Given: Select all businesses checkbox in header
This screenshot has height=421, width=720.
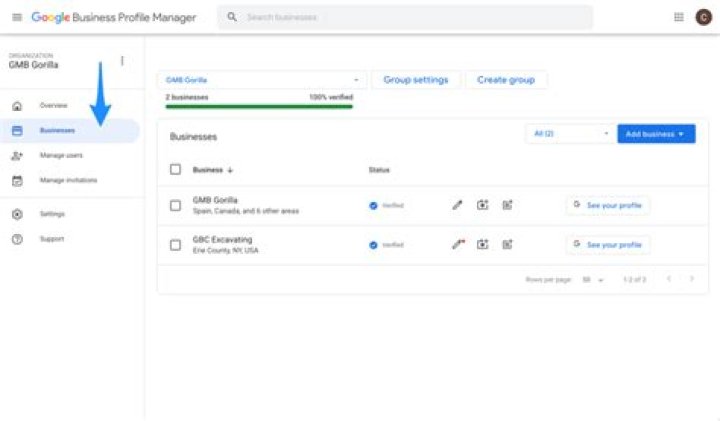Looking at the screenshot, I should click(175, 169).
